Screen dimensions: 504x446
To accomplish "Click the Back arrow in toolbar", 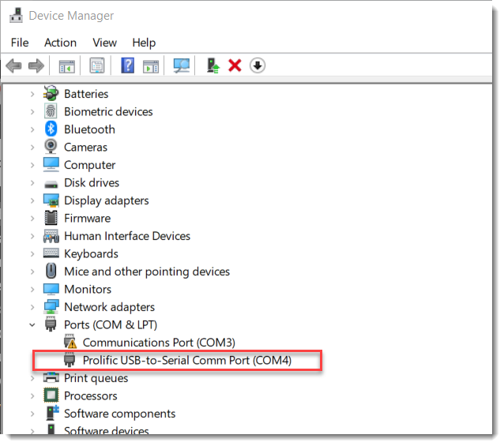I will click(13, 66).
